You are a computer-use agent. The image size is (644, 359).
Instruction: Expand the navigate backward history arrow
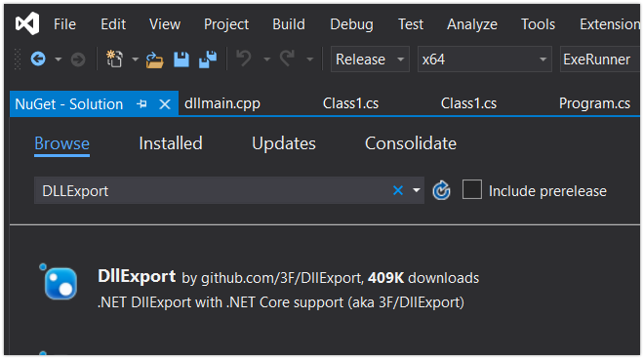[x=59, y=60]
